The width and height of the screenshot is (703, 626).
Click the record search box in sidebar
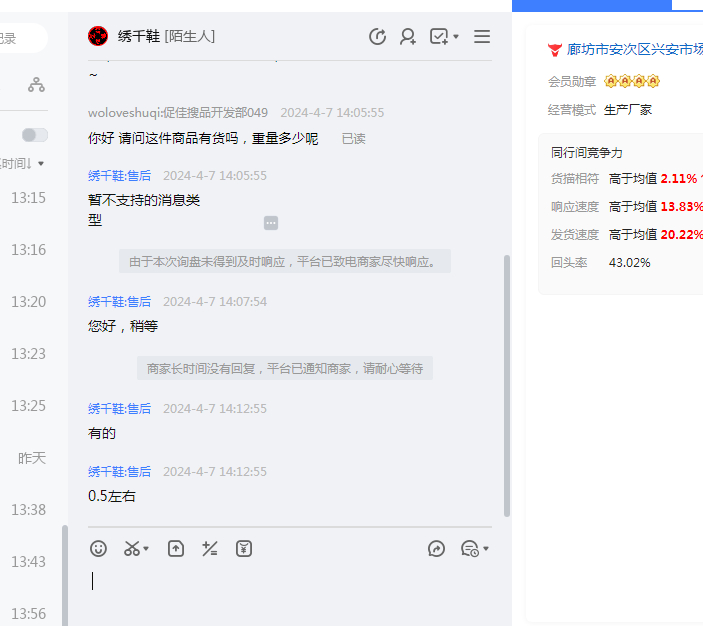pyautogui.click(x=22, y=38)
